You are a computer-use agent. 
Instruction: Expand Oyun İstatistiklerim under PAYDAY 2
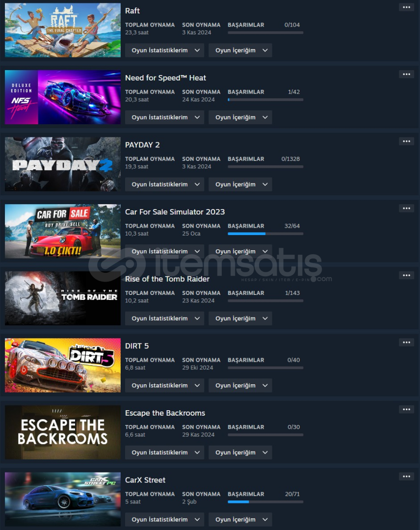(164, 184)
